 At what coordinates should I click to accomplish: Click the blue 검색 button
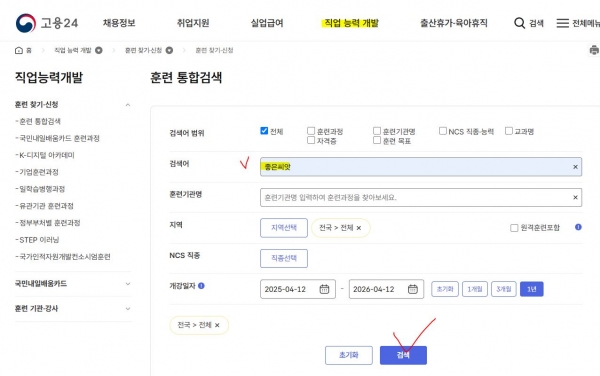coord(403,355)
